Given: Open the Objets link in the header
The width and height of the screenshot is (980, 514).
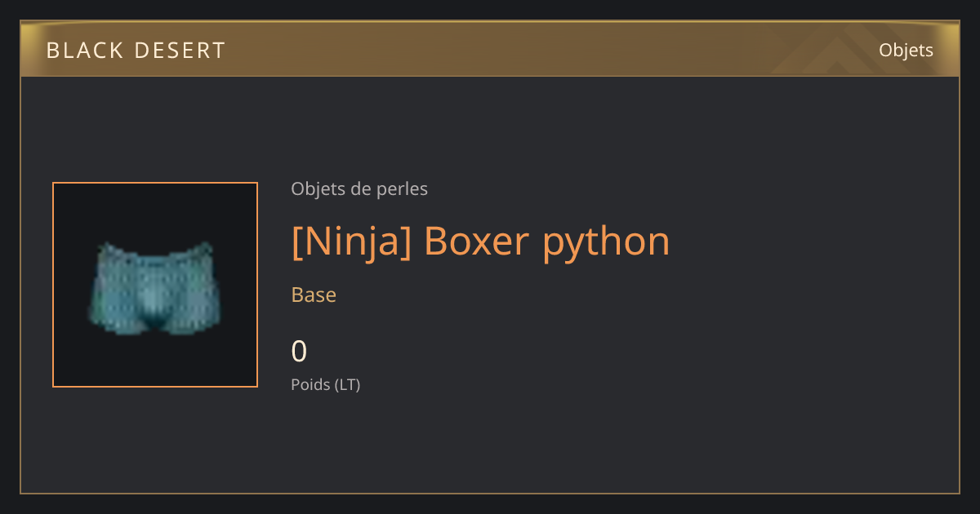Looking at the screenshot, I should (x=906, y=50).
